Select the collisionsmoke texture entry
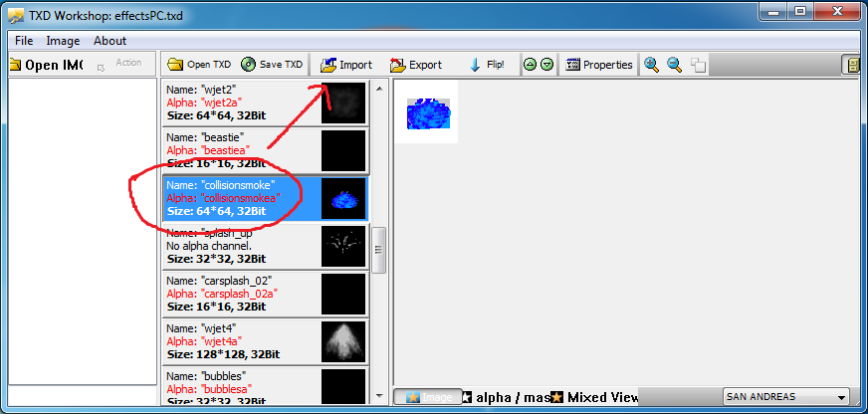The width and height of the screenshot is (868, 414). pyautogui.click(x=266, y=198)
